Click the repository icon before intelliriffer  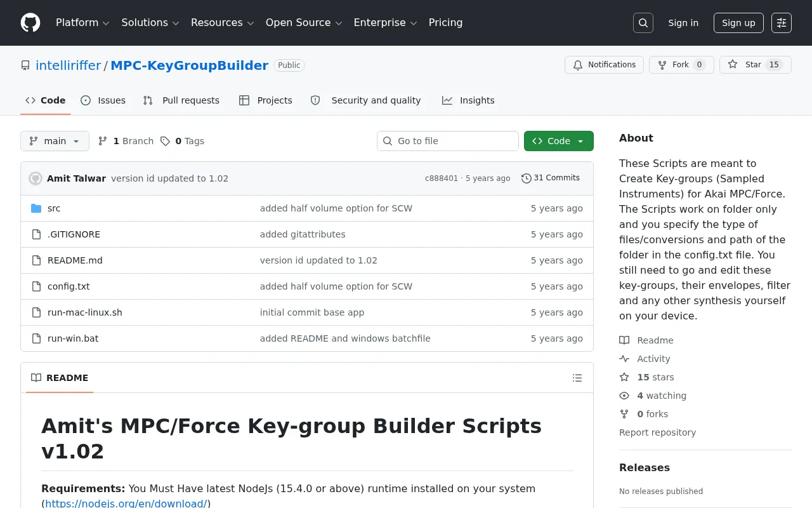tap(25, 65)
